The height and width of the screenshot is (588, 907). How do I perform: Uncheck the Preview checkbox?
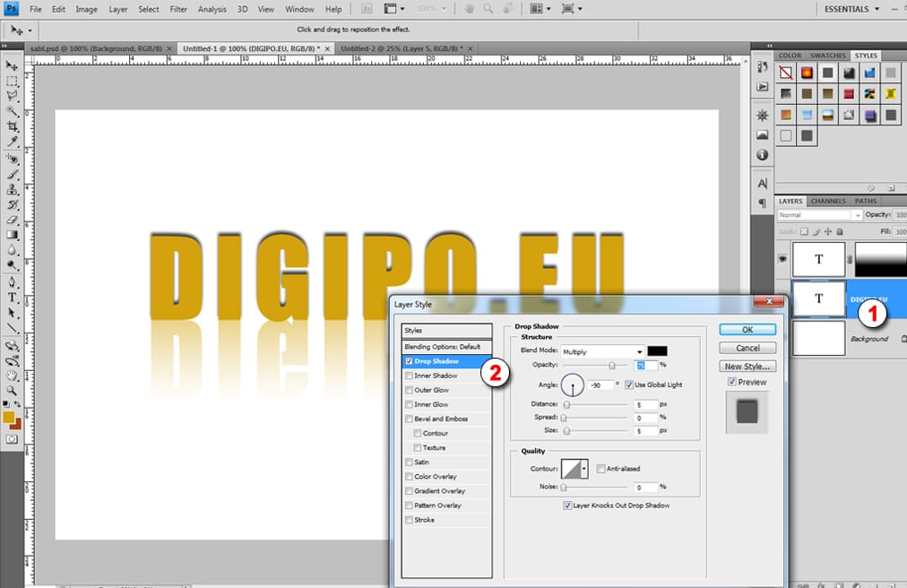tap(732, 382)
